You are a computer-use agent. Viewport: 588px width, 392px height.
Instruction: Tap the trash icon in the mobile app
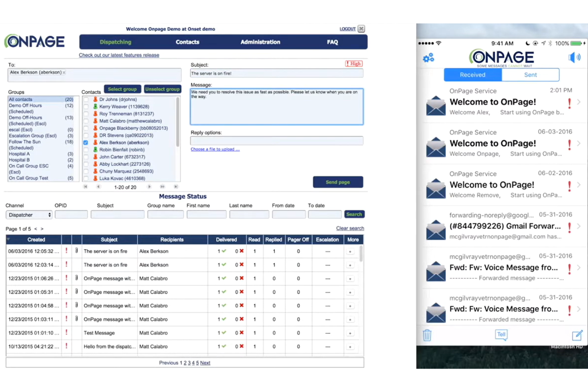427,335
